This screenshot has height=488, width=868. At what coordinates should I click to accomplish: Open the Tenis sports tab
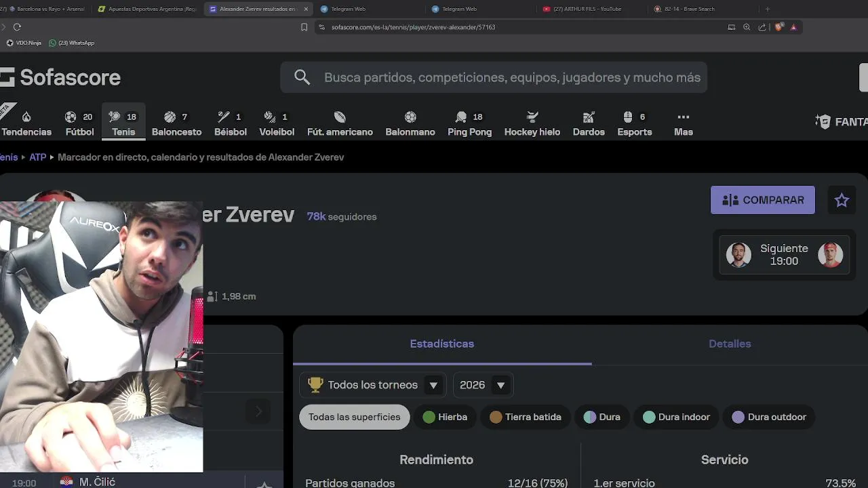point(123,123)
